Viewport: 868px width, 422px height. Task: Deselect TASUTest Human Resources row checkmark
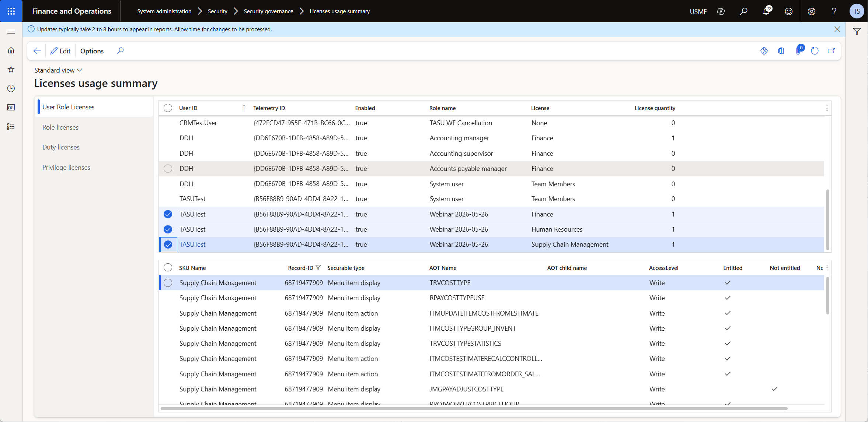tap(168, 229)
